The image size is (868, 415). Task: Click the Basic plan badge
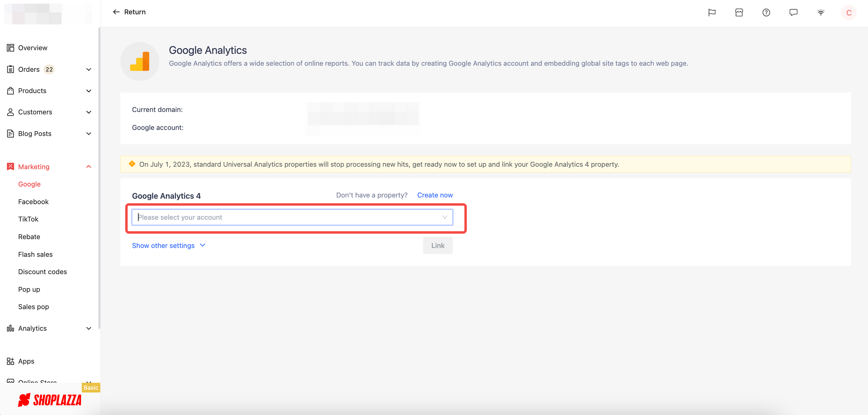[x=91, y=387]
